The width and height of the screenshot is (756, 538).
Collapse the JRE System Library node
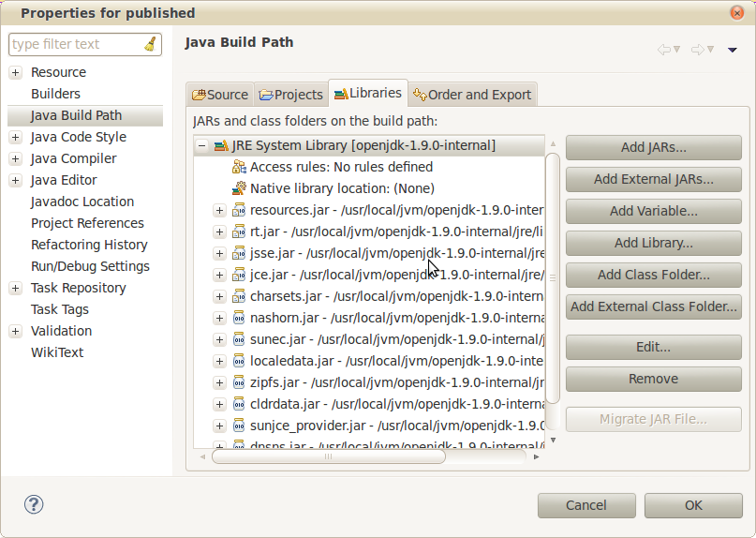pyautogui.click(x=201, y=145)
